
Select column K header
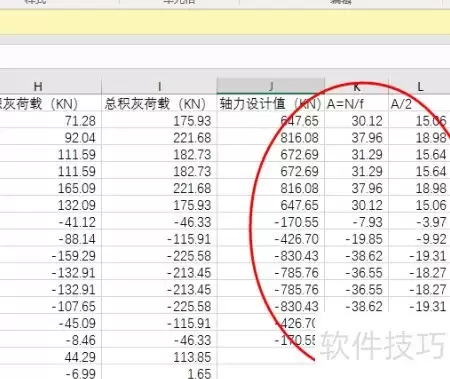(x=357, y=87)
